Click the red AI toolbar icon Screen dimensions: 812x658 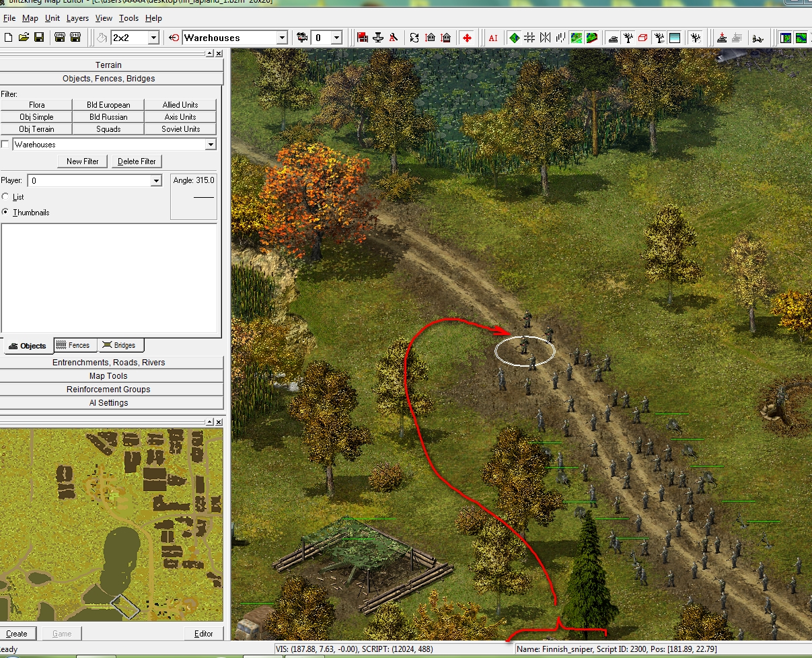click(x=493, y=38)
